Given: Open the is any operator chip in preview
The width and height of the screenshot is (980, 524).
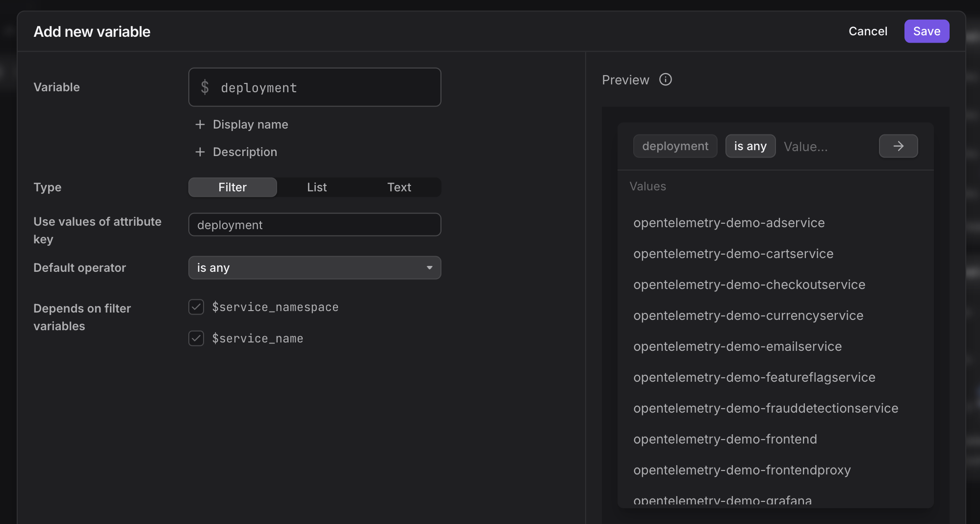Looking at the screenshot, I should [750, 146].
